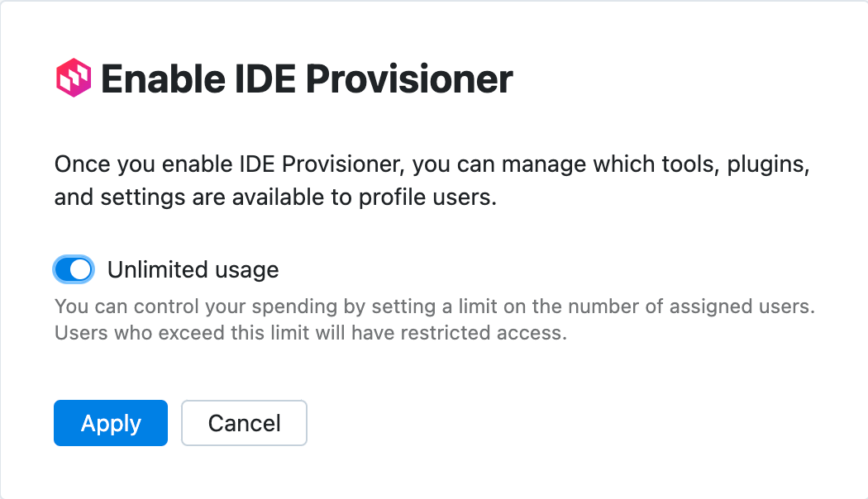The image size is (868, 499).
Task: Click the magenta cube emblem beside the title
Action: 74,77
